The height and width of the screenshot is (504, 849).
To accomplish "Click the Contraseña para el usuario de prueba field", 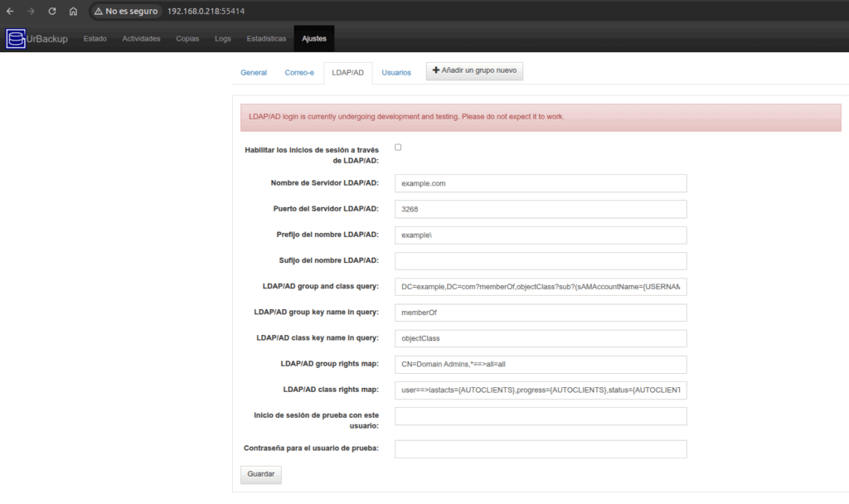I will click(540, 448).
